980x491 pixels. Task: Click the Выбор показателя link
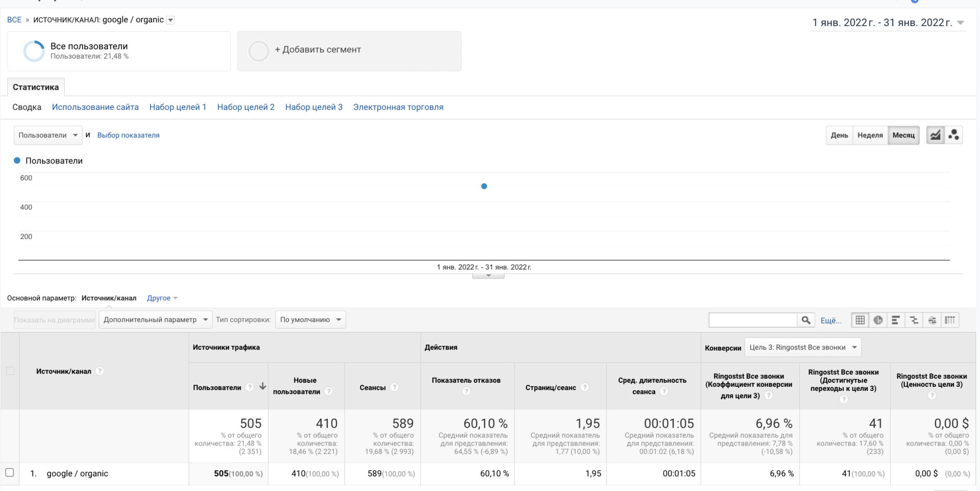[x=129, y=135]
